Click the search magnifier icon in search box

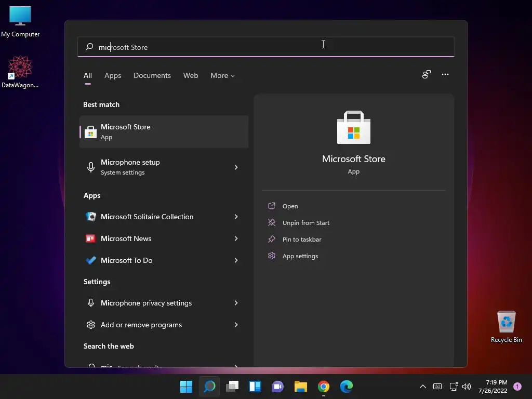[89, 47]
